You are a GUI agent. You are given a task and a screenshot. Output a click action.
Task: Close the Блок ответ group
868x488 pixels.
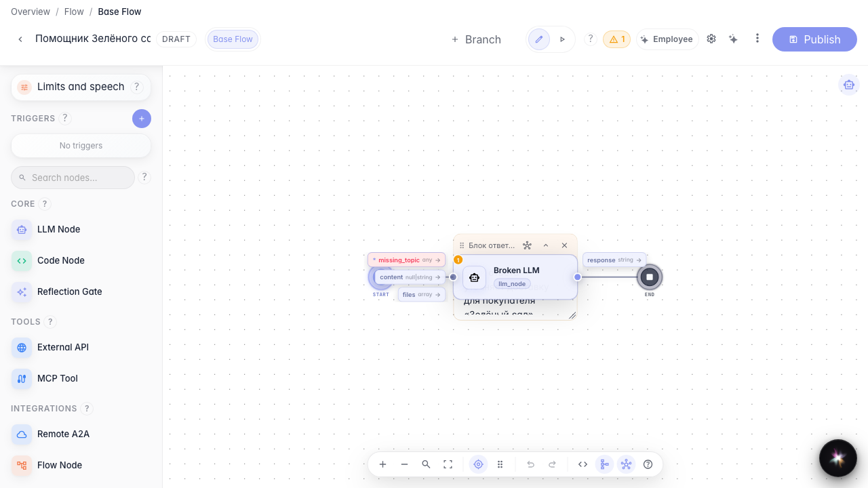tap(564, 245)
